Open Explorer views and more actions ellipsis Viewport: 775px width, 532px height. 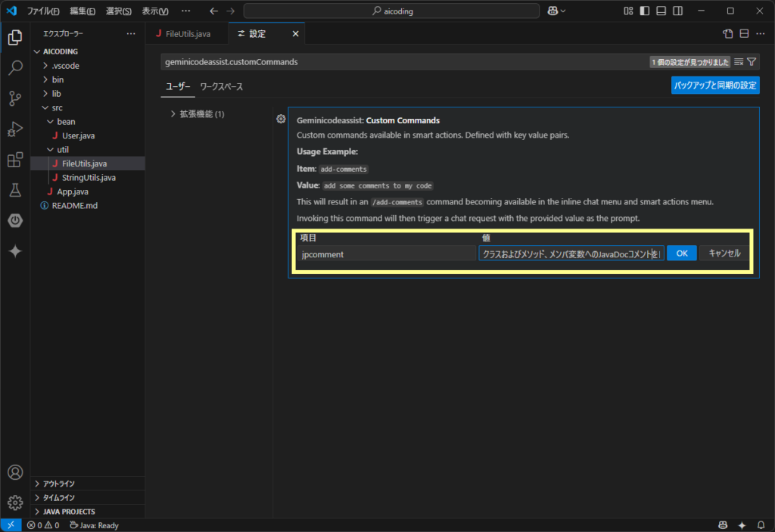[x=131, y=33]
